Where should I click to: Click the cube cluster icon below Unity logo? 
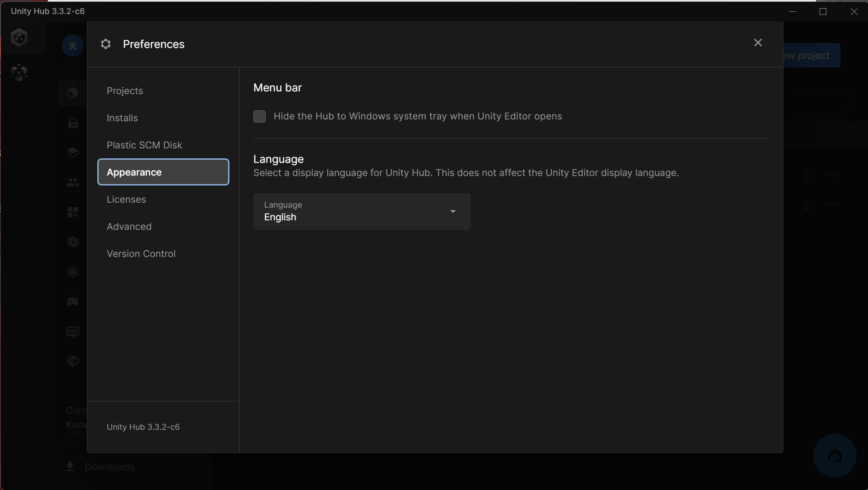[19, 72]
